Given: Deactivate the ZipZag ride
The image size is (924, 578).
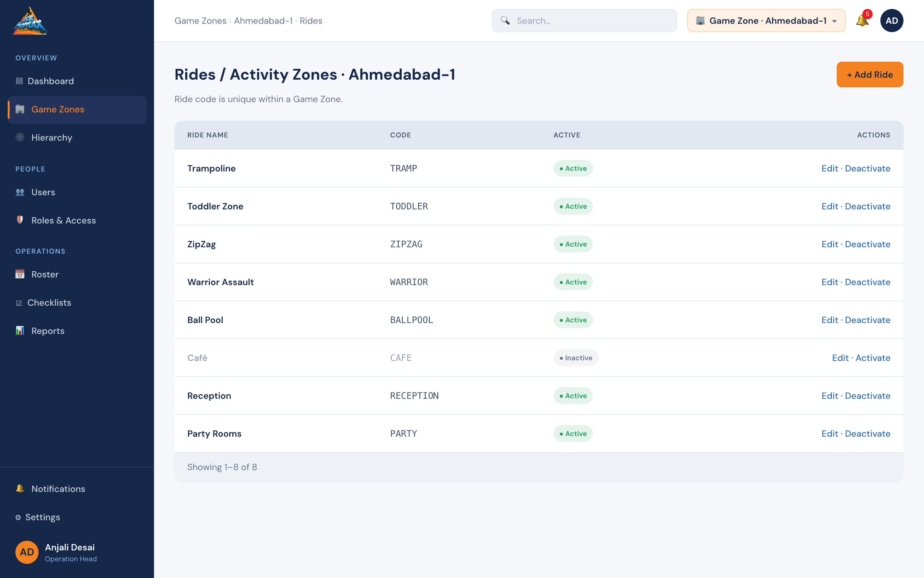Looking at the screenshot, I should click(868, 244).
